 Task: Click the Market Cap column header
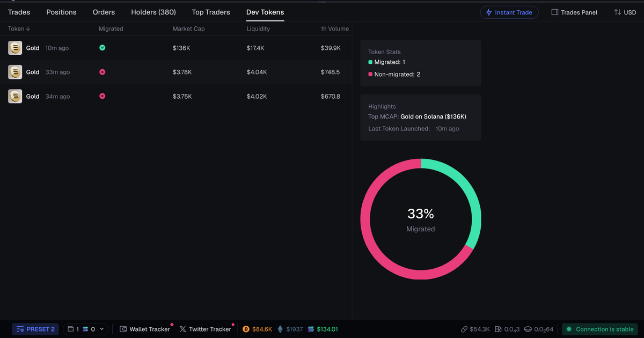[188, 28]
